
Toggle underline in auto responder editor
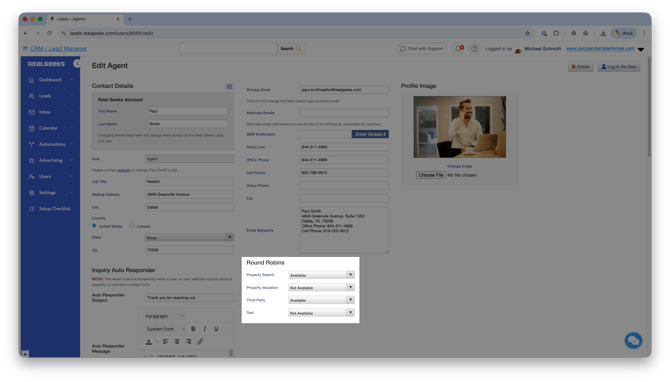pyautogui.click(x=216, y=329)
